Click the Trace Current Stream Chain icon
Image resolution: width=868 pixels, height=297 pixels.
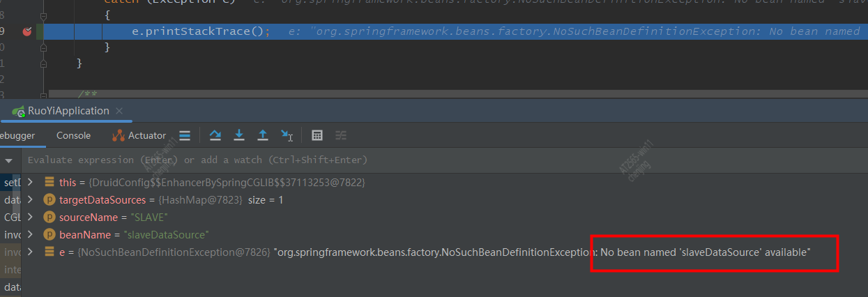341,135
